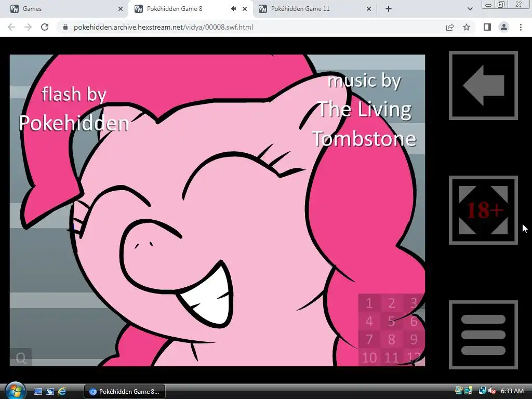Close the Pokéhidden Game 11 tab
This screenshot has height=399, width=532.
click(x=369, y=9)
